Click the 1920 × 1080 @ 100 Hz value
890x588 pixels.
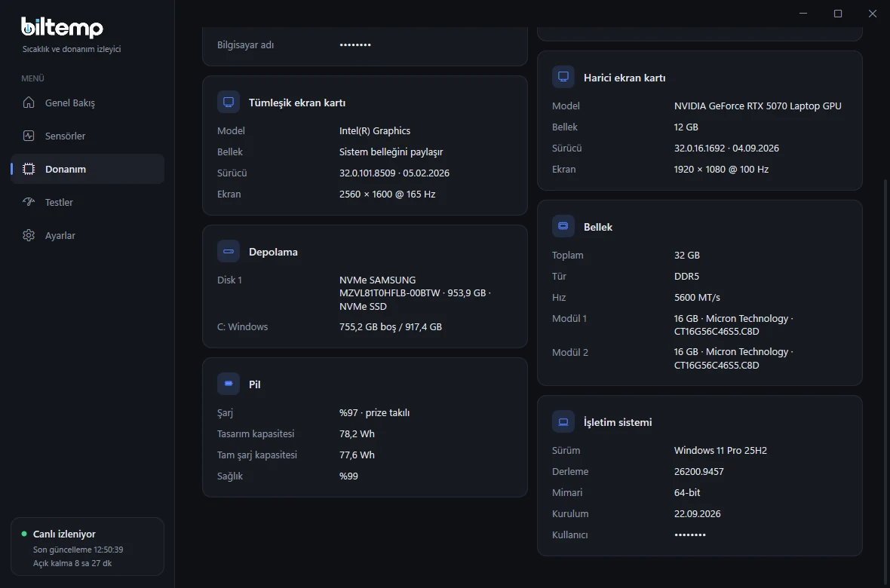pyautogui.click(x=721, y=169)
